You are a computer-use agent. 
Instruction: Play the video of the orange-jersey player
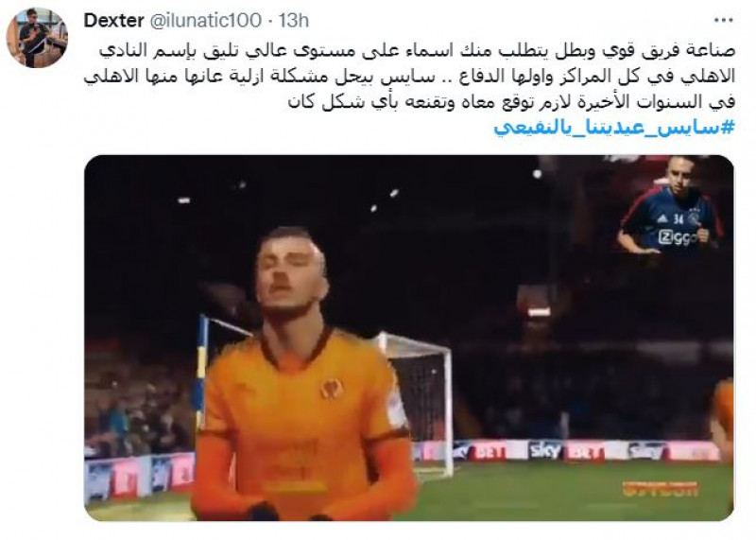(409, 338)
